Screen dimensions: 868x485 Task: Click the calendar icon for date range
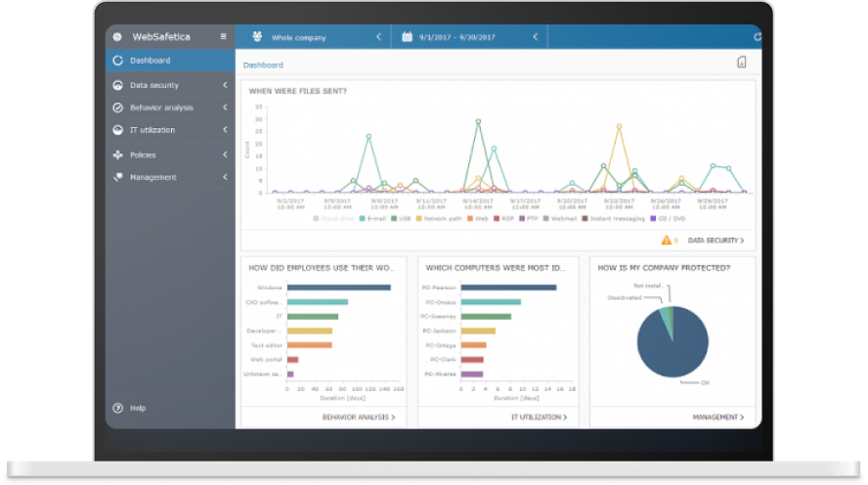[407, 36]
